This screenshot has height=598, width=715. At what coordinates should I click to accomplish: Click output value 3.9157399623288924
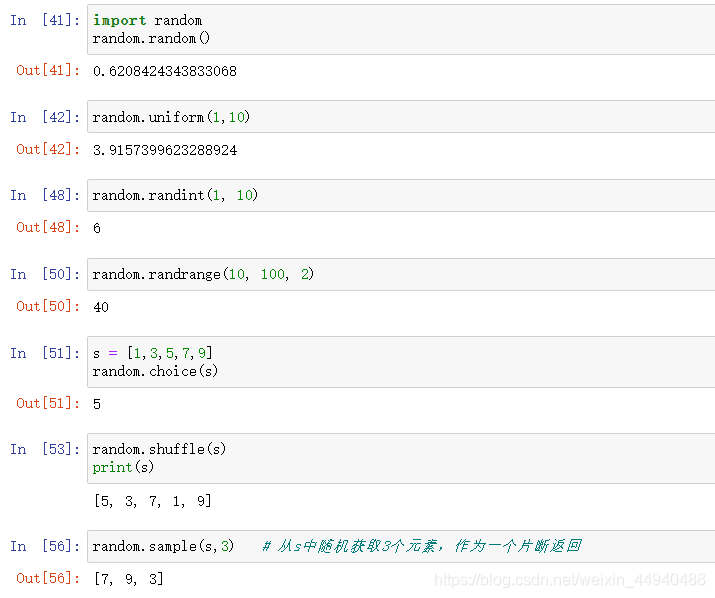[165, 150]
